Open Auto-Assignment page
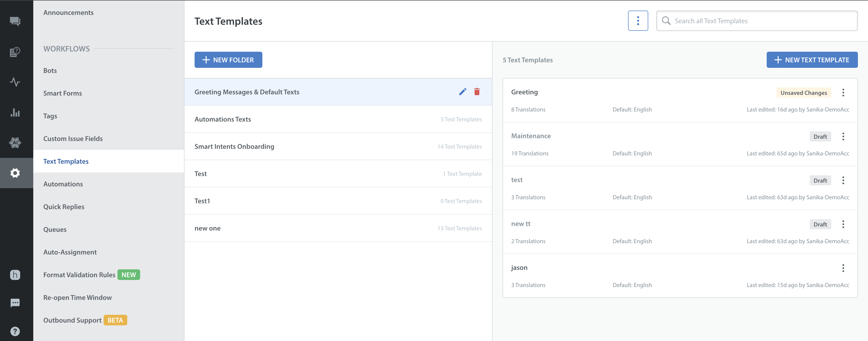Screen dimensions: 868x341 coord(70,252)
